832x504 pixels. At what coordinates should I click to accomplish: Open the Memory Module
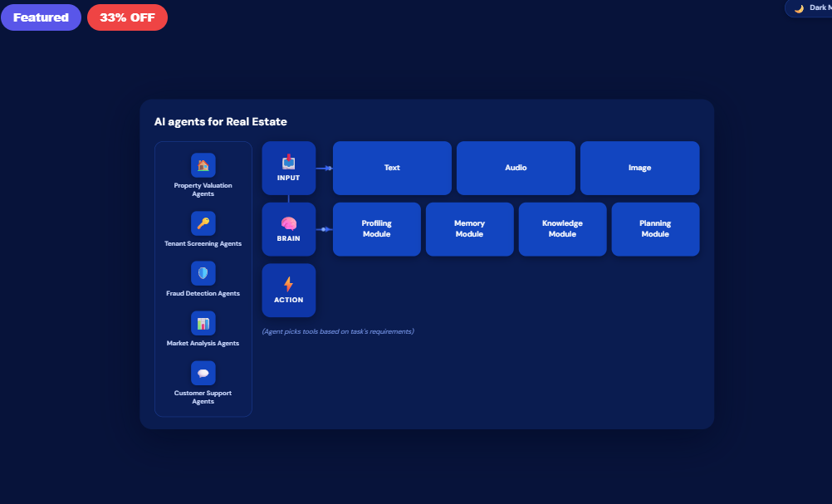(469, 229)
